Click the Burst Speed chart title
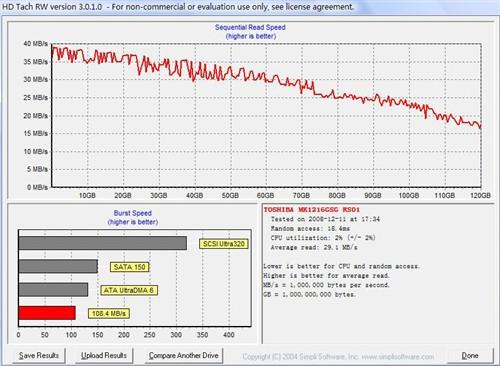This screenshot has height=366, width=500. (133, 213)
